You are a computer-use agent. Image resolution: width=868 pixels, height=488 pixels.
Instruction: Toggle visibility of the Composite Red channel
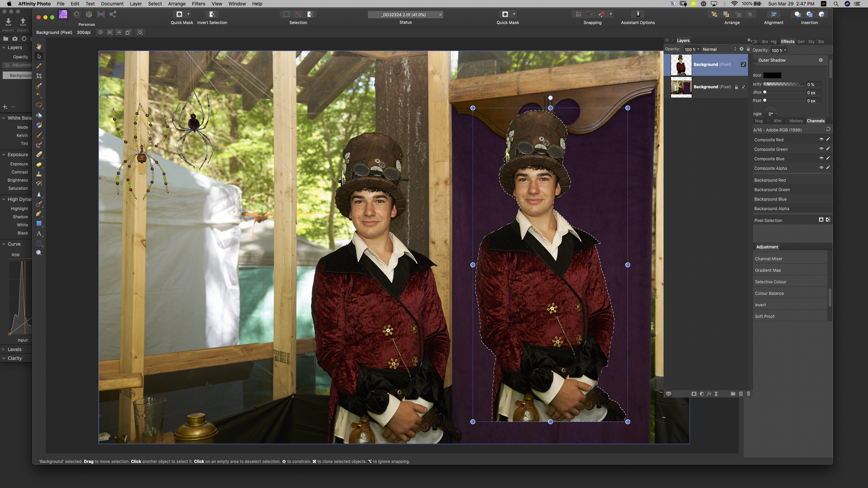tap(821, 139)
